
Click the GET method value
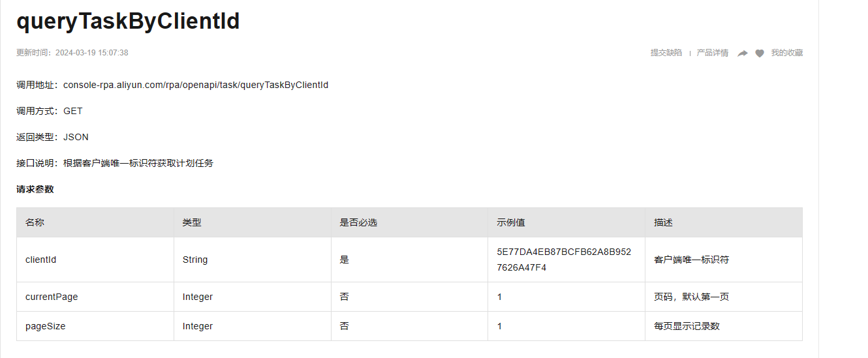point(73,111)
